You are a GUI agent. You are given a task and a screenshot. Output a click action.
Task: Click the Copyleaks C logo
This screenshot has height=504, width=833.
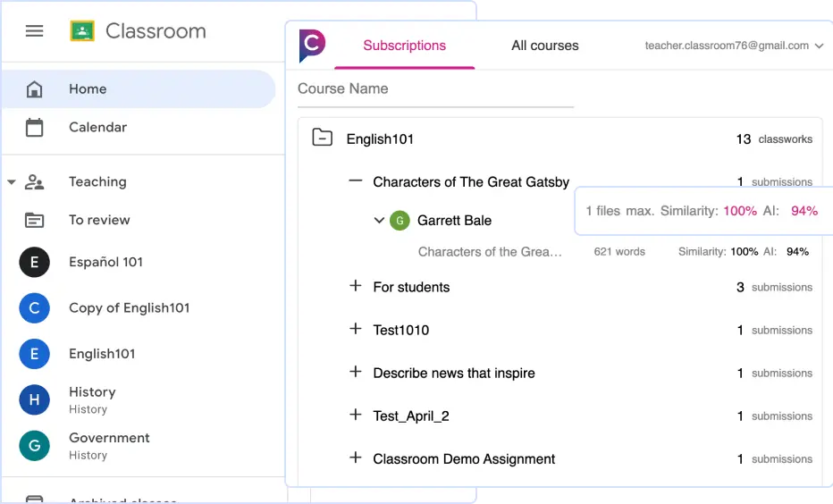[x=313, y=46]
